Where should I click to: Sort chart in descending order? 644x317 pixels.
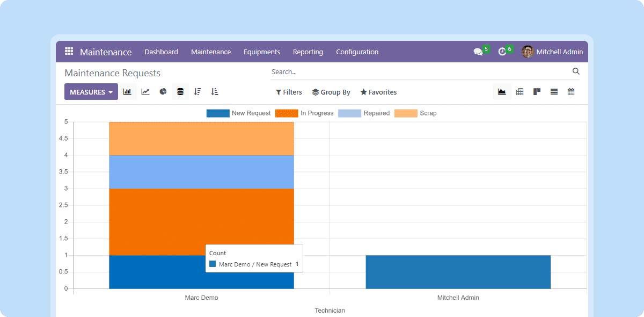click(197, 92)
